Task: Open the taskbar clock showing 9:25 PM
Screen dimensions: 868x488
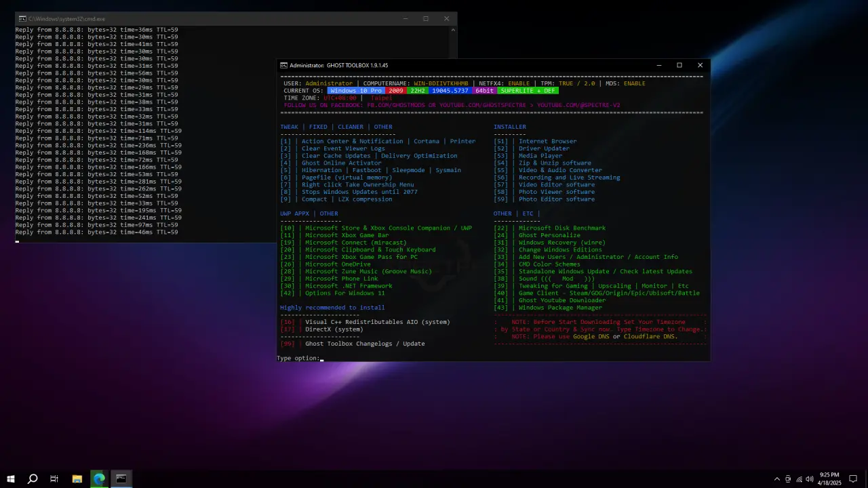Action: (829, 479)
